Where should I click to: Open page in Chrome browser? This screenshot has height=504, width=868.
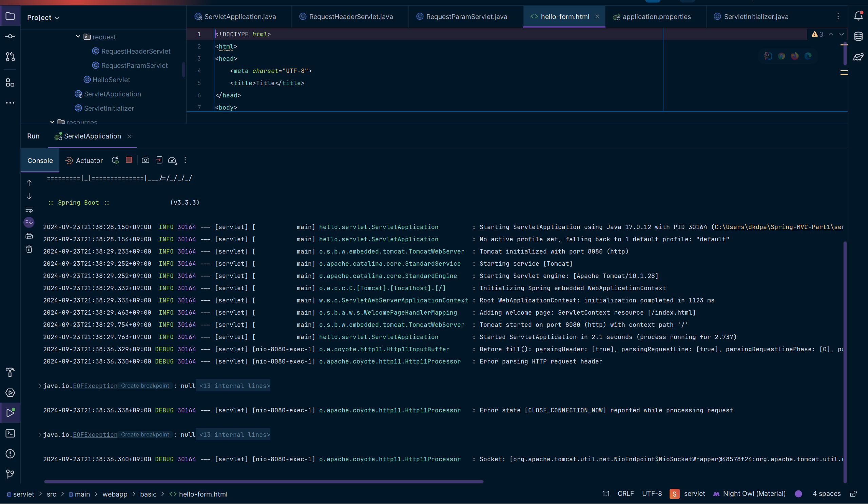(782, 56)
